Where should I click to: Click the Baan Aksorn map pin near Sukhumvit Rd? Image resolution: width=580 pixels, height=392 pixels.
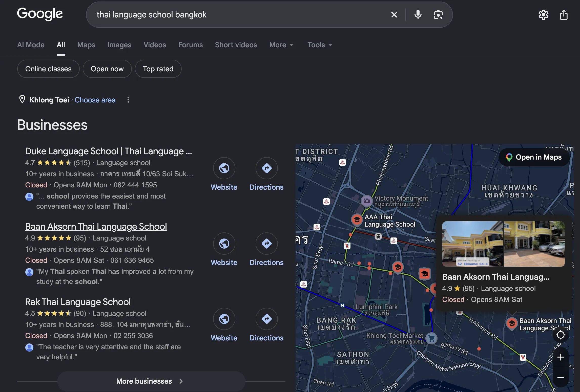[512, 323]
